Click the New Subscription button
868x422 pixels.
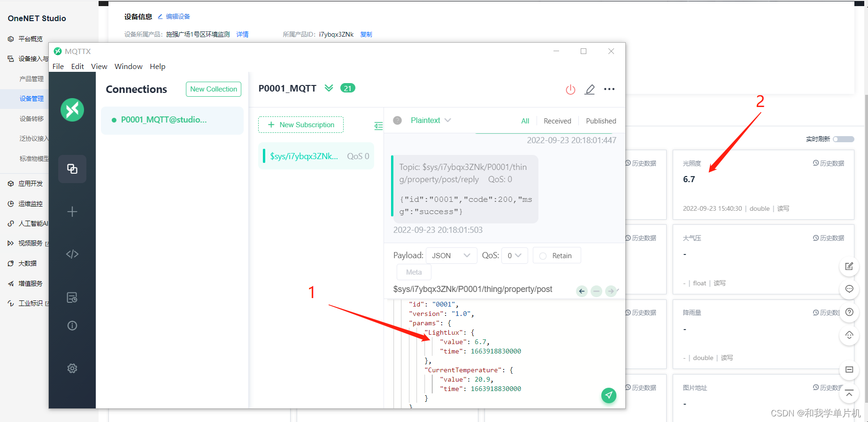[x=301, y=125]
